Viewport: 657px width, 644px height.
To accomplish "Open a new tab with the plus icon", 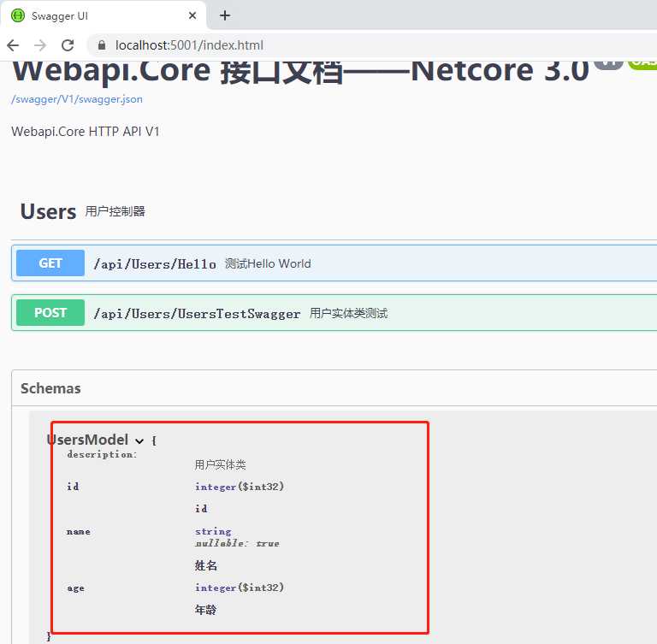I will click(225, 15).
